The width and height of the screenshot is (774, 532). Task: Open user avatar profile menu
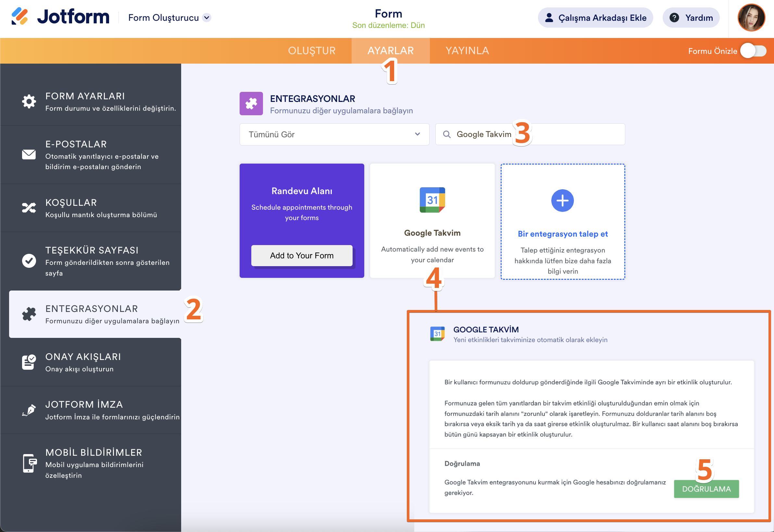(751, 18)
